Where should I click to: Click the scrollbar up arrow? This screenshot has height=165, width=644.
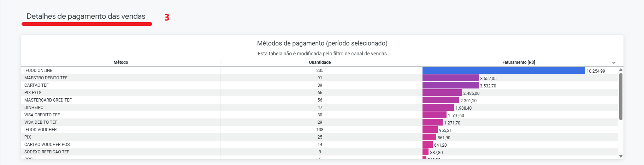pyautogui.click(x=621, y=70)
